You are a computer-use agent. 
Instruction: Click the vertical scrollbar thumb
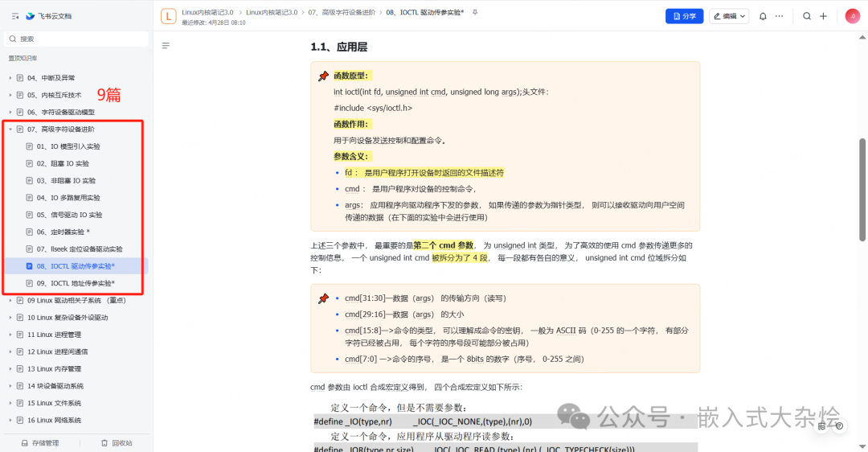862,190
